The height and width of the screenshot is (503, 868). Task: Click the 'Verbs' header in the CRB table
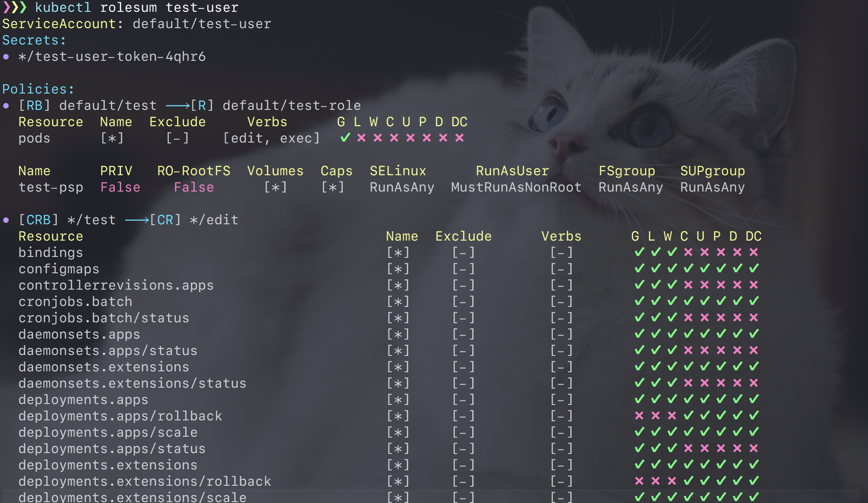tap(562, 237)
